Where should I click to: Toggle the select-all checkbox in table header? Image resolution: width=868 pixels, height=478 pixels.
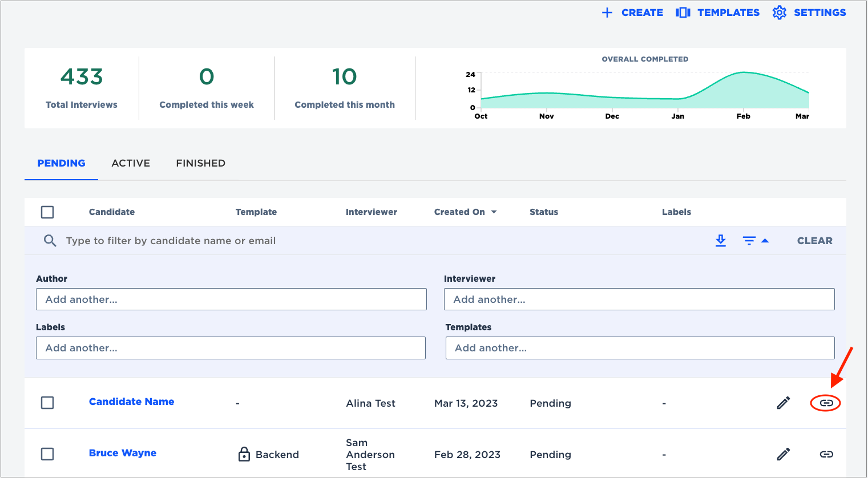click(47, 212)
